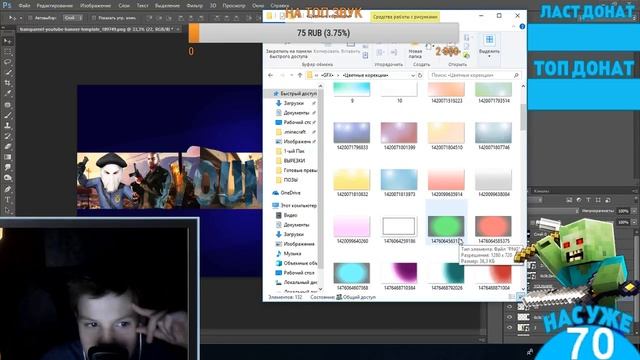The image size is (640, 360).
Task: Select the red oval image thumbnail
Action: 493,227
